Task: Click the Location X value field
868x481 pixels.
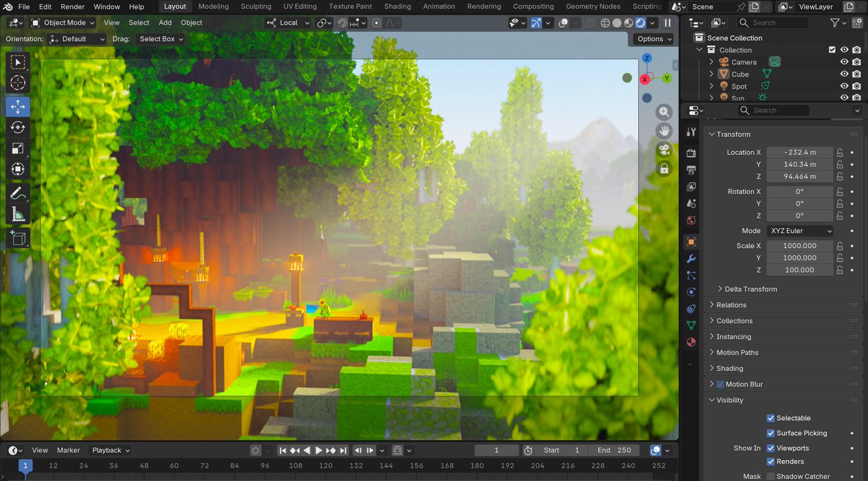Action: (x=799, y=153)
